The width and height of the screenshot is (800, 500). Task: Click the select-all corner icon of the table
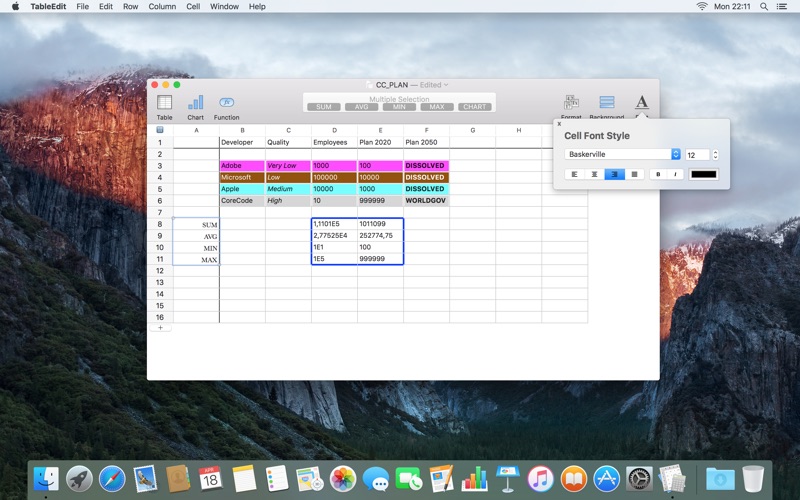coord(160,130)
